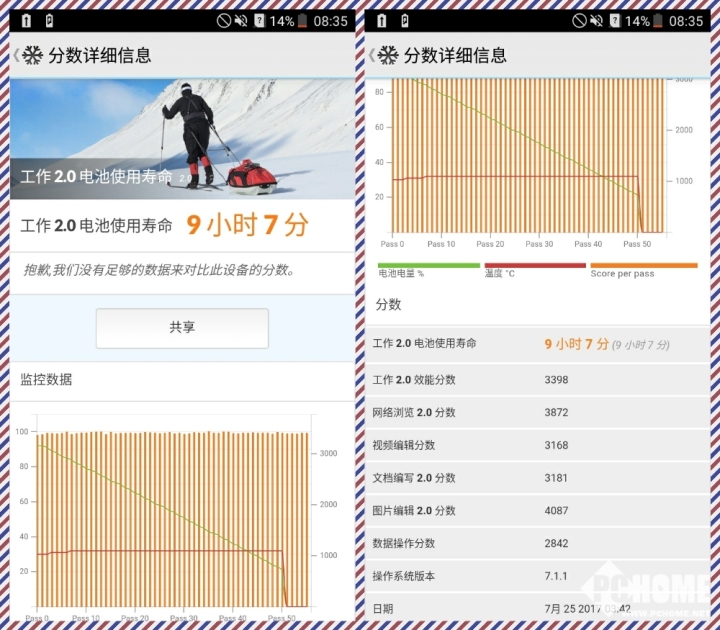
Task: Tap the green 电池电量 % legend swatch
Action: pos(428,265)
